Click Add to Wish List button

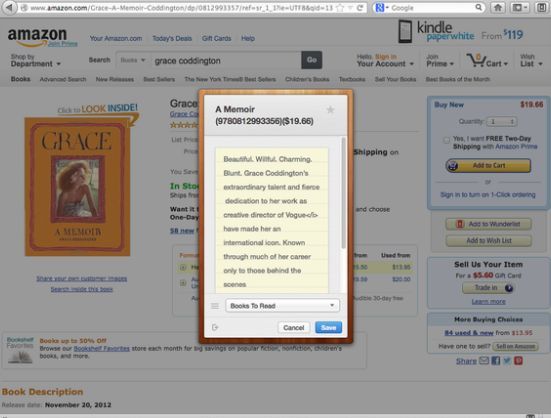[488, 241]
